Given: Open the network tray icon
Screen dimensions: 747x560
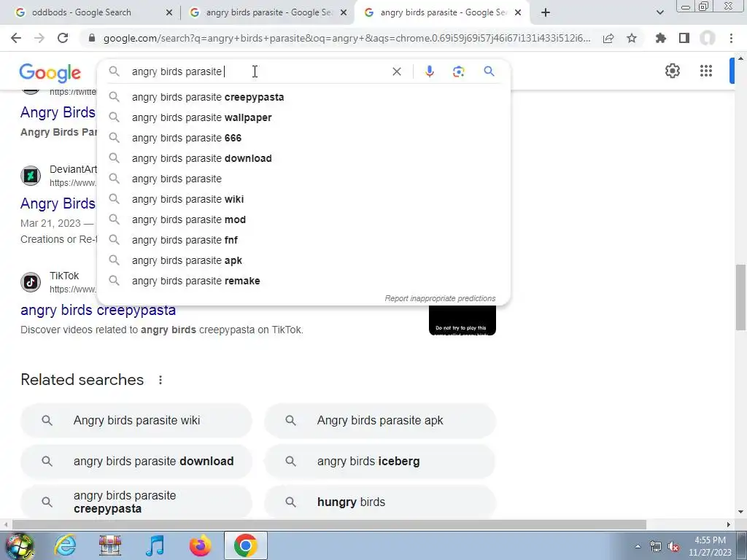Looking at the screenshot, I should [656, 547].
